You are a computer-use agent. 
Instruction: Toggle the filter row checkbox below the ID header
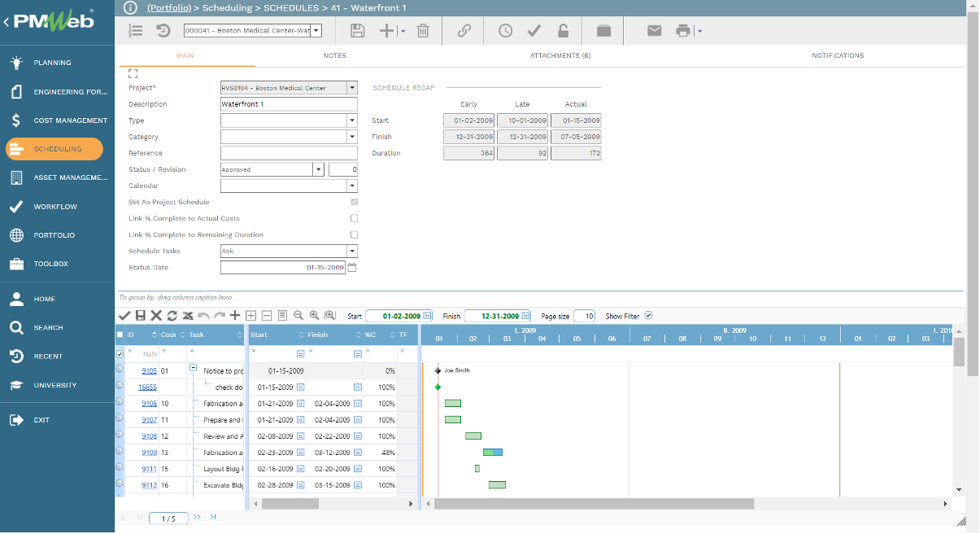click(120, 354)
